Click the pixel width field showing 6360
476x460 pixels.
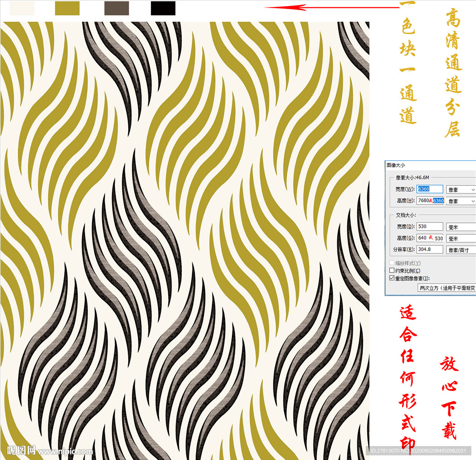[430, 189]
